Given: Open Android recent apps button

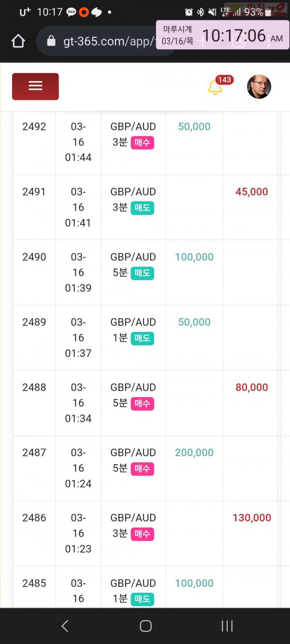Looking at the screenshot, I should pyautogui.click(x=227, y=626).
